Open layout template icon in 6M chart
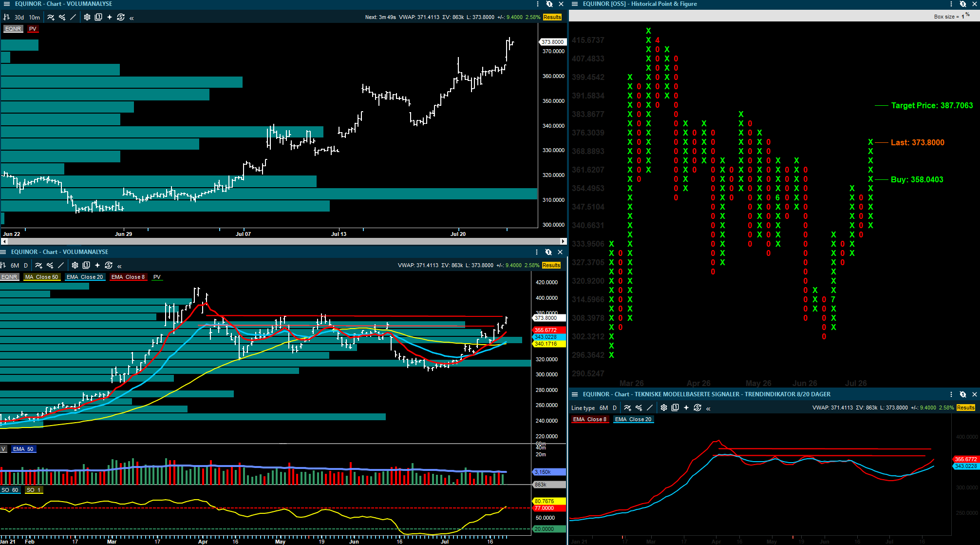Screen dimensions: 980x545 point(86,265)
